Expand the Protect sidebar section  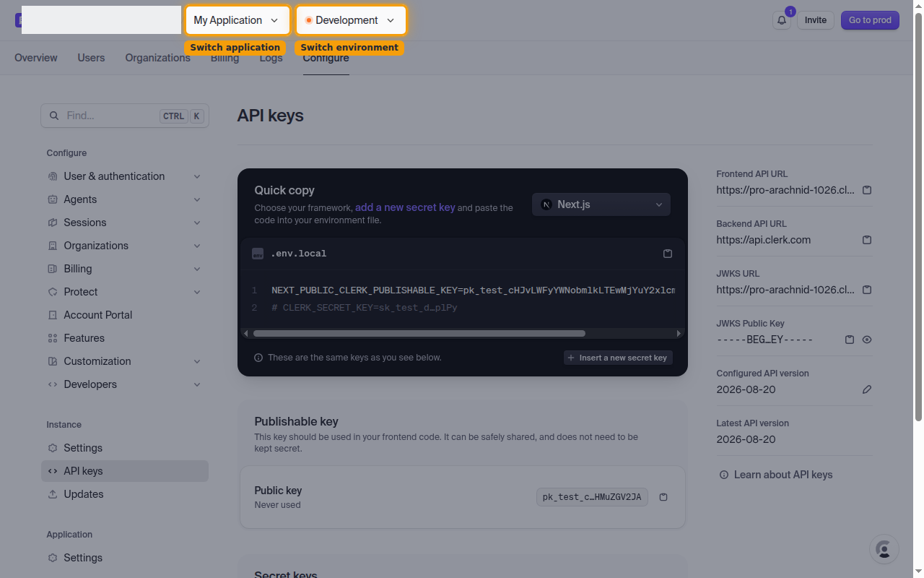coord(125,292)
